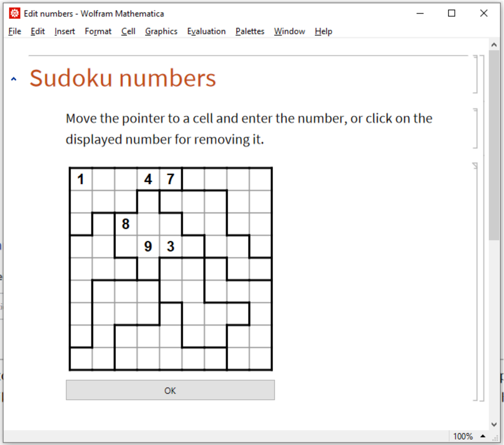
Task: Open the Graphics menu
Action: (161, 31)
